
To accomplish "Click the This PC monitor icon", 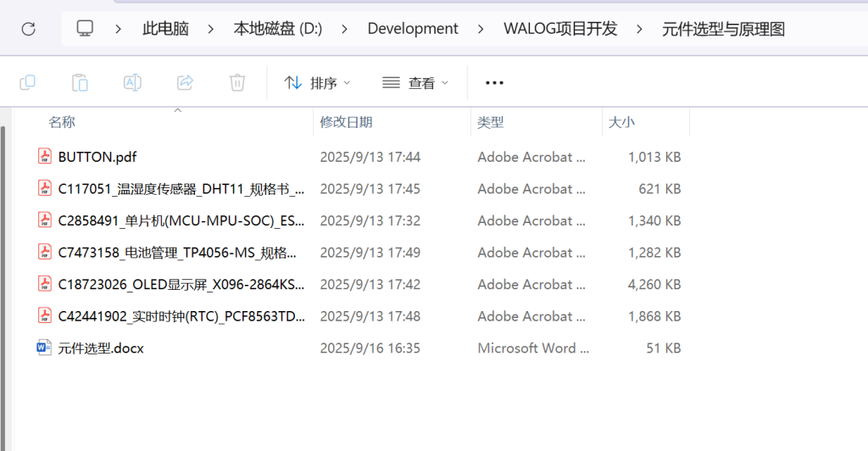I will pos(85,29).
